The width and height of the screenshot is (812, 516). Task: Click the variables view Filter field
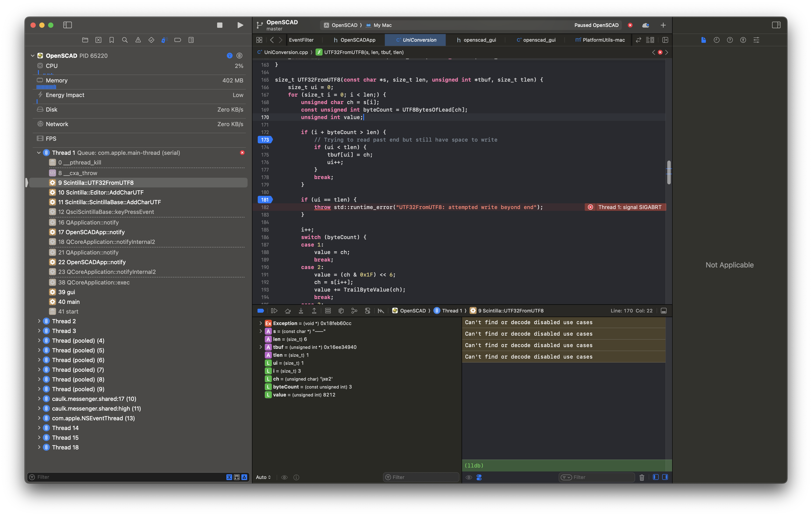point(421,477)
